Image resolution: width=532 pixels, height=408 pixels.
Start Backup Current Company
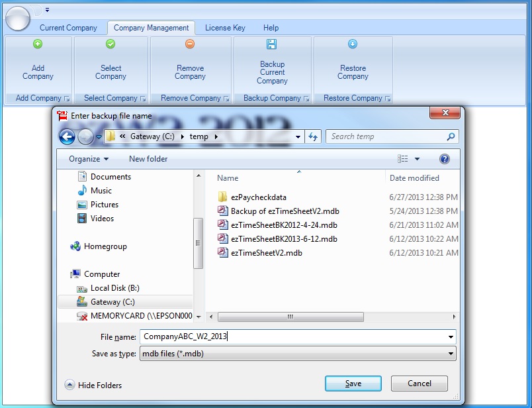point(271,64)
